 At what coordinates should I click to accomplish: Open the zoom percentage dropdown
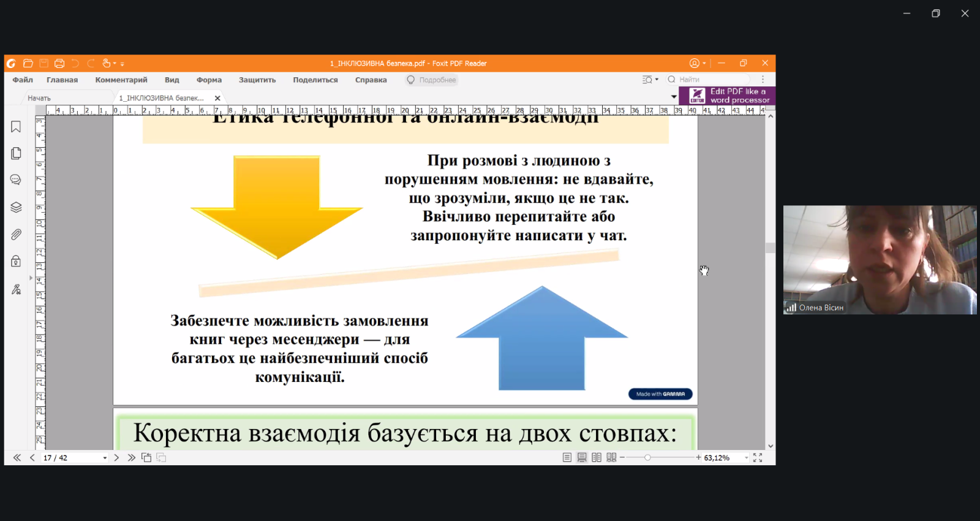point(746,458)
